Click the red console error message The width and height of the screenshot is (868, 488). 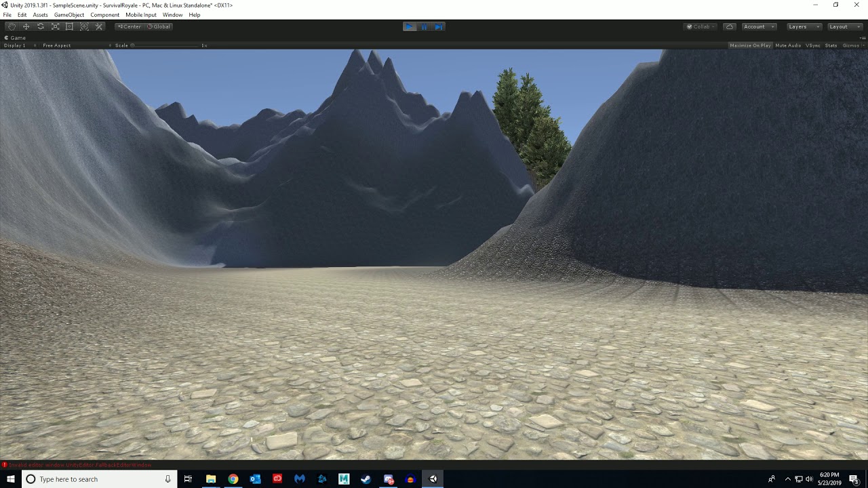click(80, 465)
